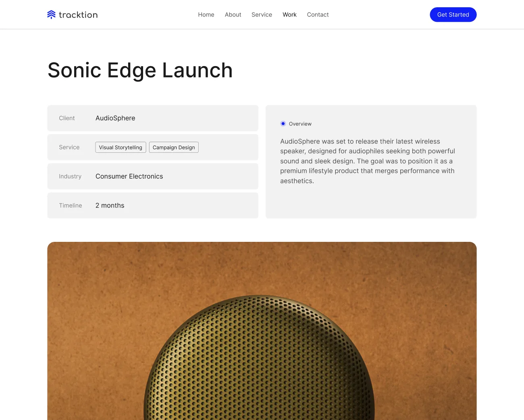The height and width of the screenshot is (420, 524).
Task: Click the 2 months timeline value
Action: pos(110,205)
